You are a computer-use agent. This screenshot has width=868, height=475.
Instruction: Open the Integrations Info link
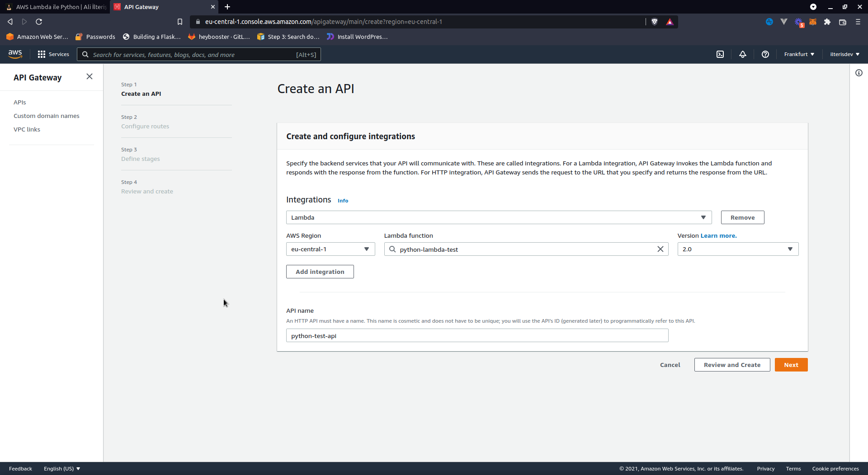click(343, 201)
